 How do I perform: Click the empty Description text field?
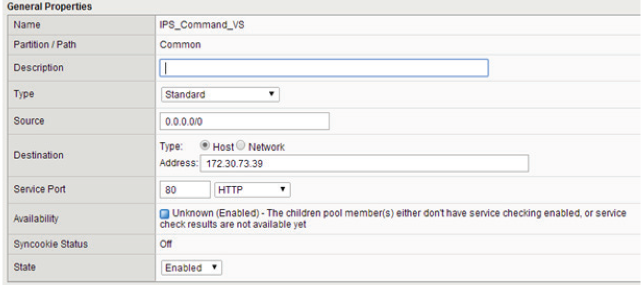click(324, 67)
